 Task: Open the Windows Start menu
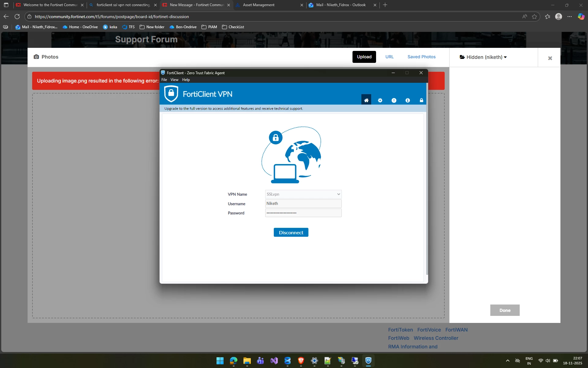(x=220, y=361)
